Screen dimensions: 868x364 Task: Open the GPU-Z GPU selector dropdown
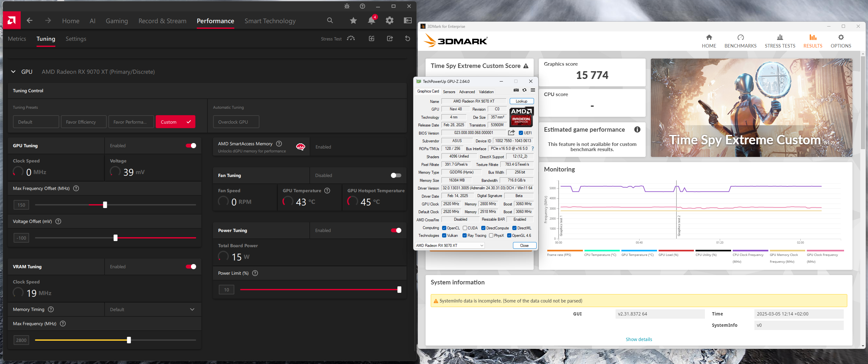click(x=450, y=246)
